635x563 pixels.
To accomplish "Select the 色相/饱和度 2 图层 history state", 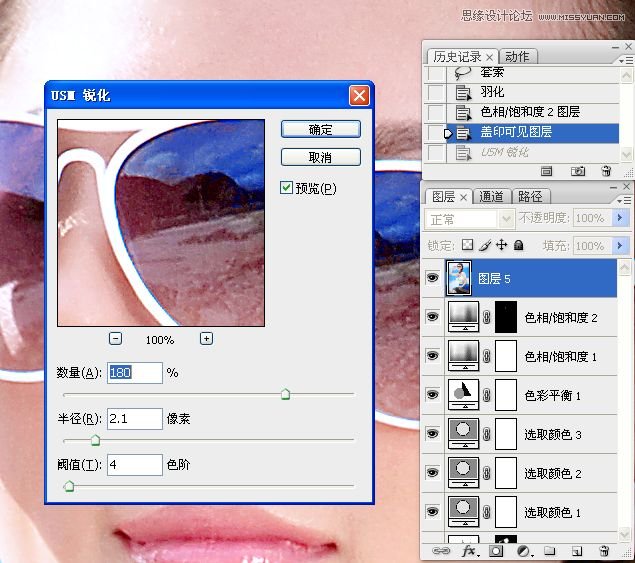I will (x=533, y=112).
